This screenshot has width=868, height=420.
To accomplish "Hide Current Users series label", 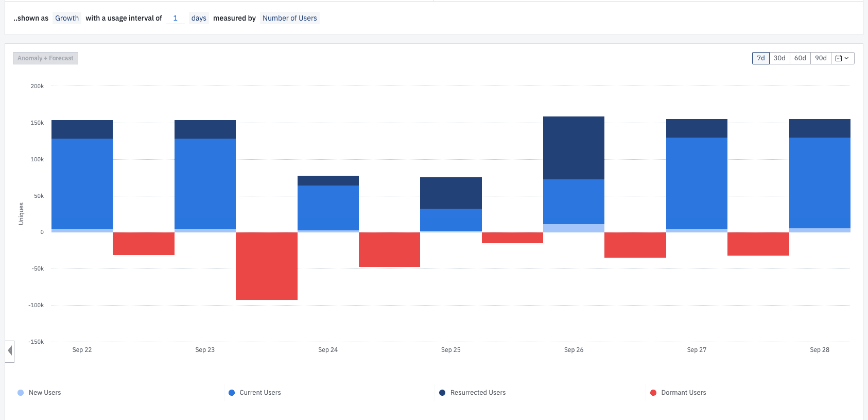I will click(x=260, y=393).
